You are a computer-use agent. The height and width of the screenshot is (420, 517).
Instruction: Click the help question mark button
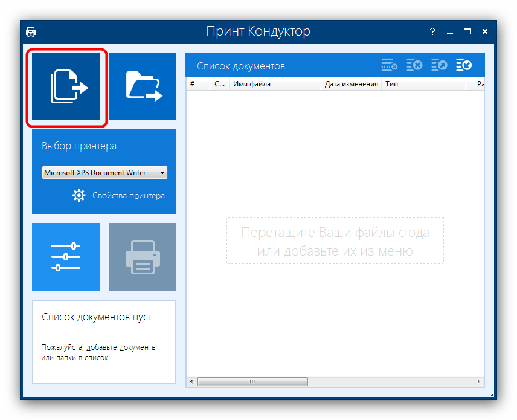[432, 31]
